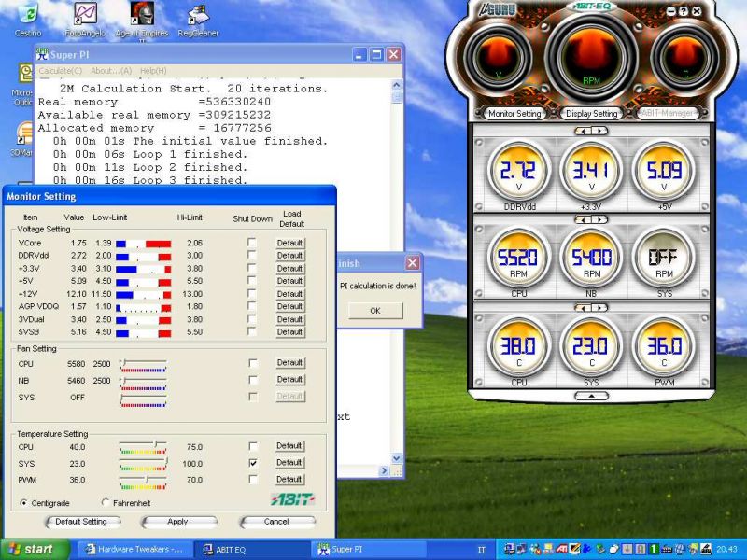Select the PWM temperature gauge reading 36.0
The width and height of the screenshot is (747, 560).
point(664,346)
